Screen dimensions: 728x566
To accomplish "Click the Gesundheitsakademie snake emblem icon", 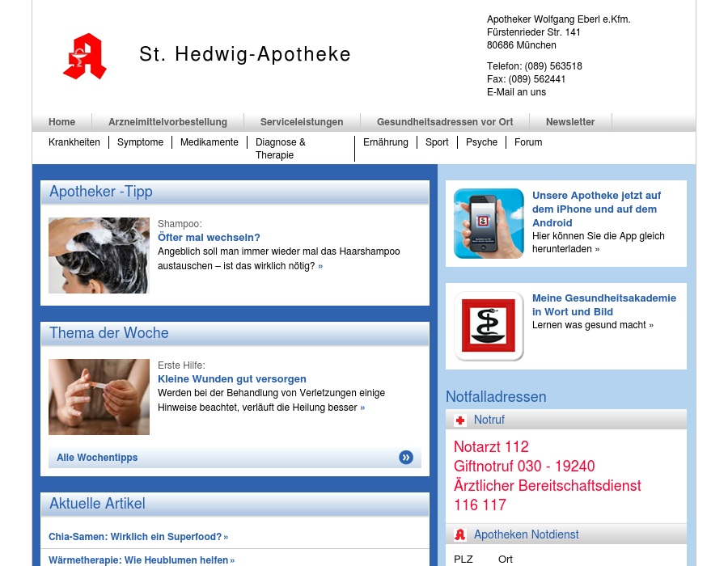I will (489, 326).
